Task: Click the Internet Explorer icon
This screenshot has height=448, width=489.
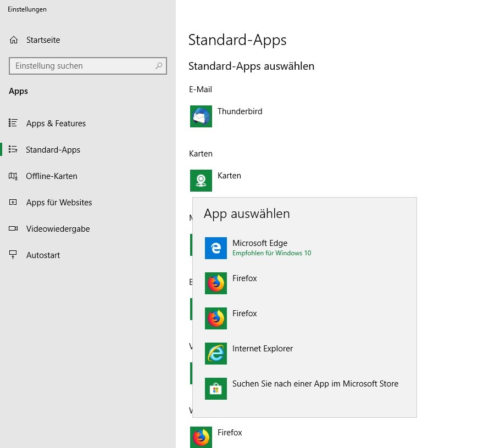Action: pos(216,354)
